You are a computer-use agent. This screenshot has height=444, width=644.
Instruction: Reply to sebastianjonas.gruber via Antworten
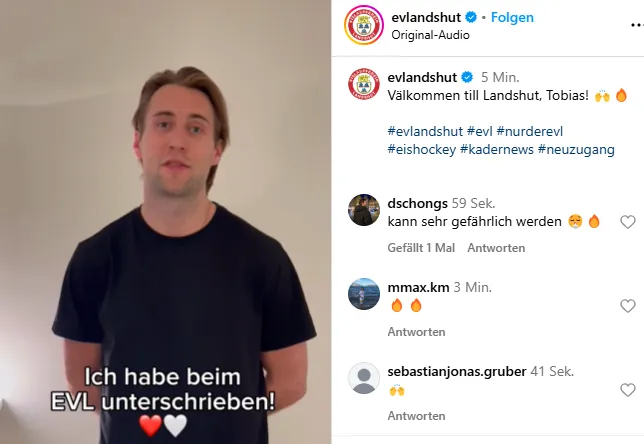[416, 416]
